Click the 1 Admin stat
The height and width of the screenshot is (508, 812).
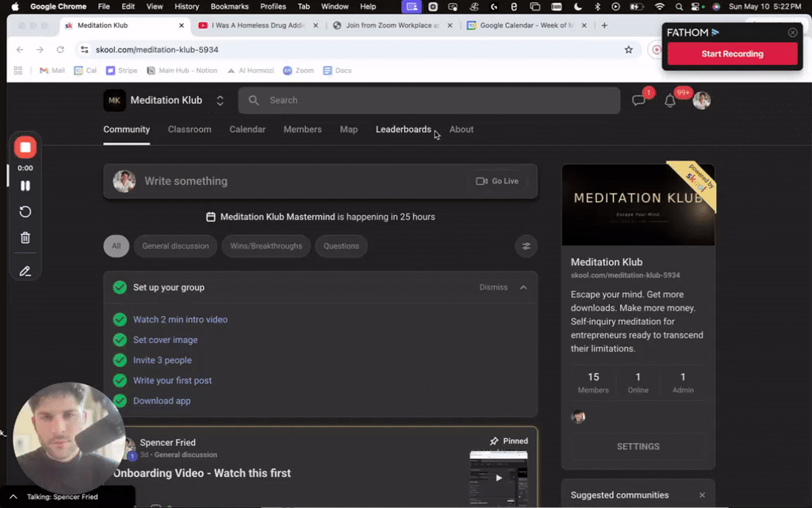(683, 383)
